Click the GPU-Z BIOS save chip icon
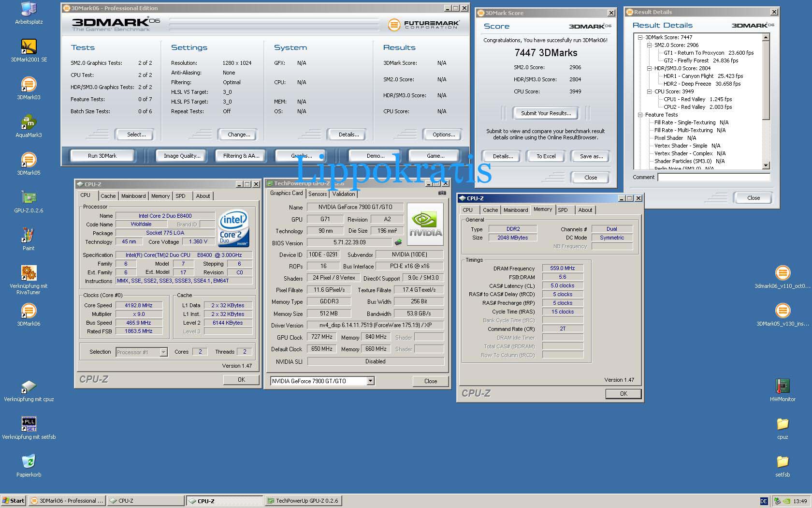This screenshot has height=508, width=812. click(x=398, y=242)
